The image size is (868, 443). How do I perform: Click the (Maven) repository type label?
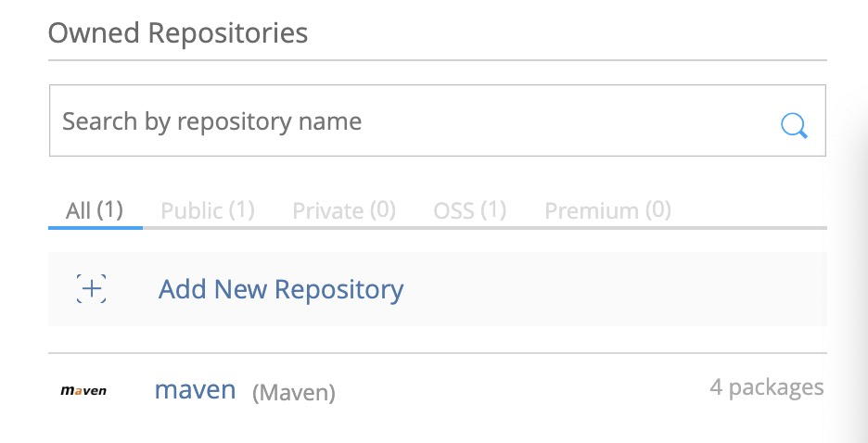(x=294, y=393)
